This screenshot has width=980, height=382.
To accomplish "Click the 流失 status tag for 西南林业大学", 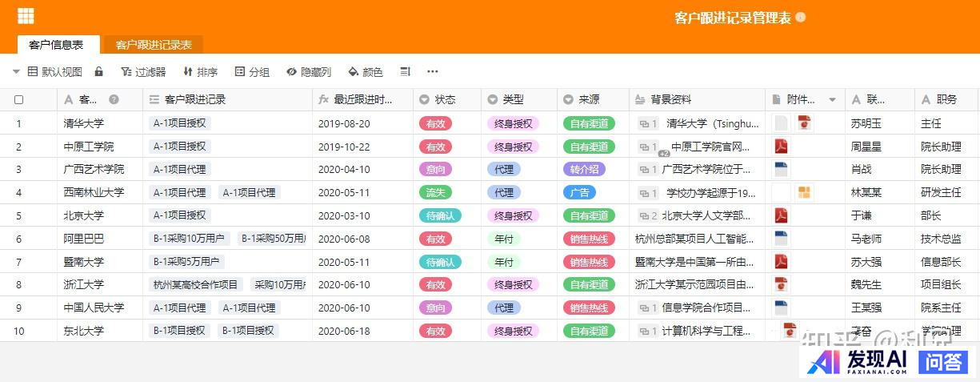I will click(434, 192).
